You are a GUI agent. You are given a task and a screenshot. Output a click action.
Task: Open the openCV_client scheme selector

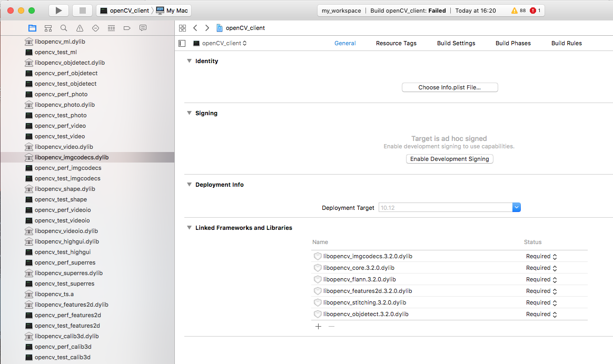(125, 11)
